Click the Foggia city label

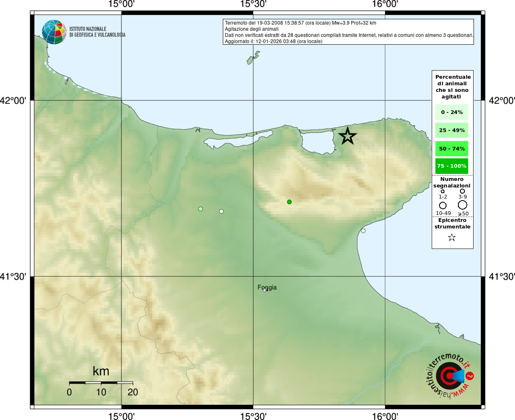[x=267, y=288]
